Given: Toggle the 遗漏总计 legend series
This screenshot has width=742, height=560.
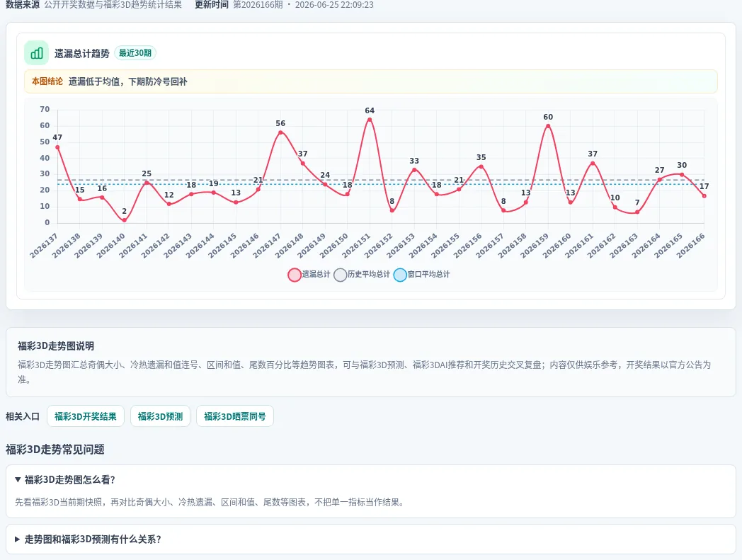Looking at the screenshot, I should [x=309, y=275].
